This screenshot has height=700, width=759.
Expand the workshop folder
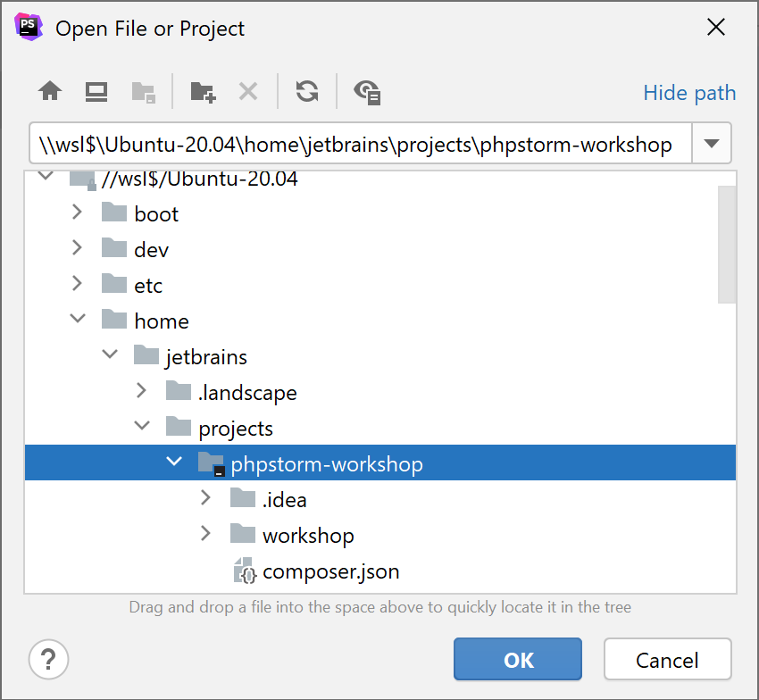204,534
